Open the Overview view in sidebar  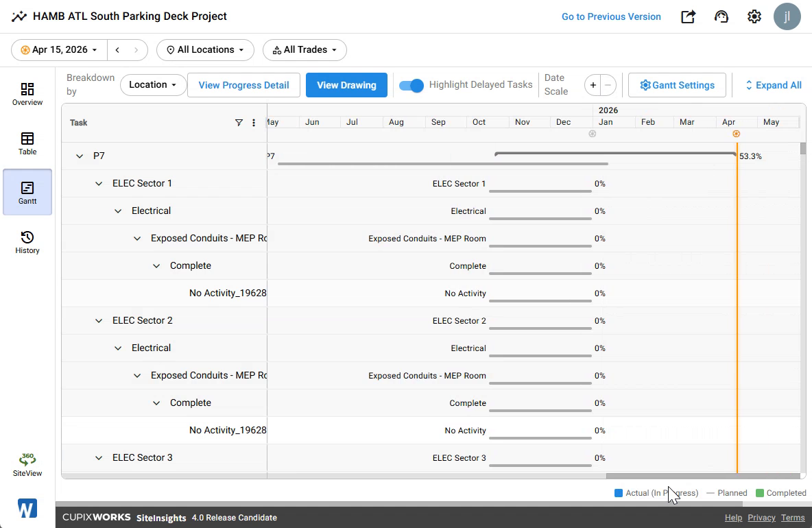coord(27,94)
